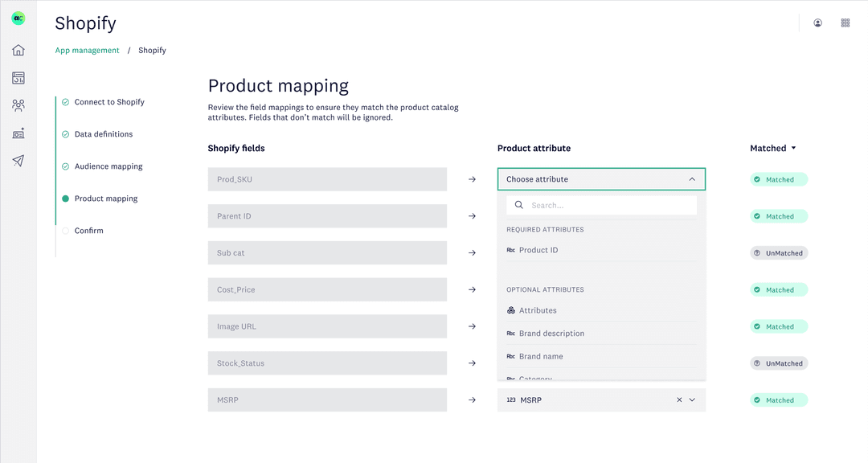Expand the MSRP attribute dropdown
868x463 pixels.
691,399
